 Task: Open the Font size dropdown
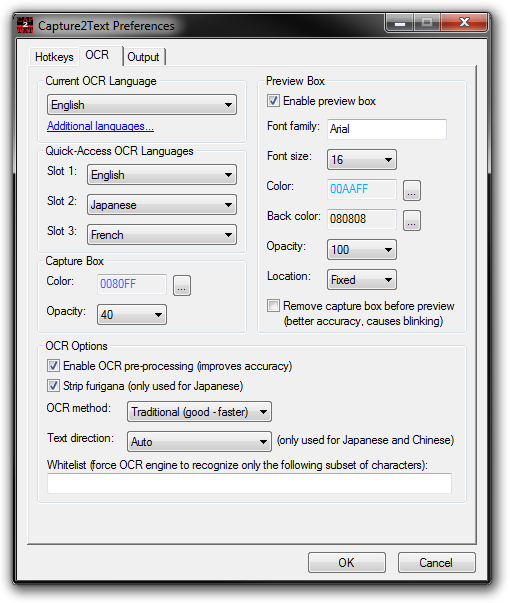tap(362, 160)
